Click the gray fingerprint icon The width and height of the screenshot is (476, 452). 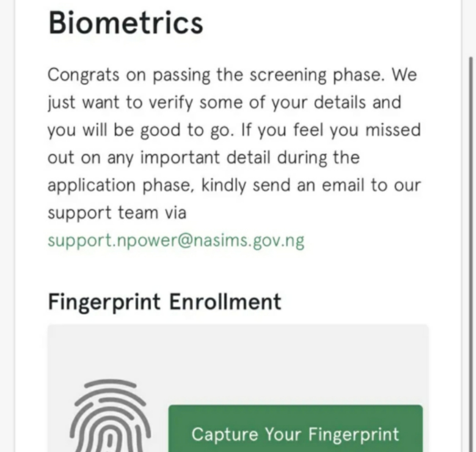[111, 415]
